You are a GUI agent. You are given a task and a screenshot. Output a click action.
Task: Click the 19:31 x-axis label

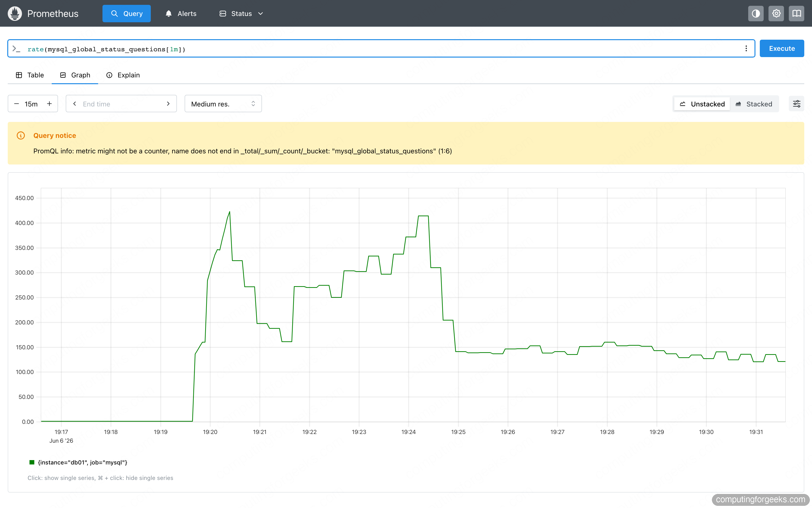pyautogui.click(x=756, y=432)
